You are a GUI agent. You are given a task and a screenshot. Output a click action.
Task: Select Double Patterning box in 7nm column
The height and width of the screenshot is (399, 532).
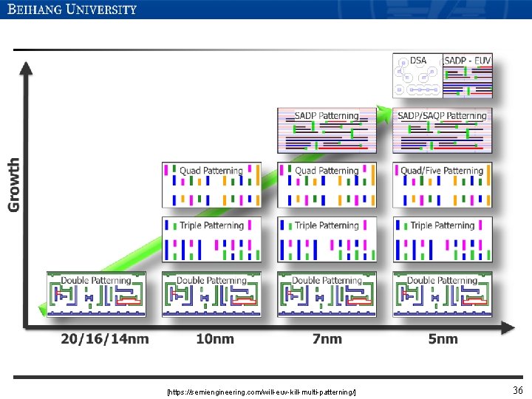[x=327, y=295]
